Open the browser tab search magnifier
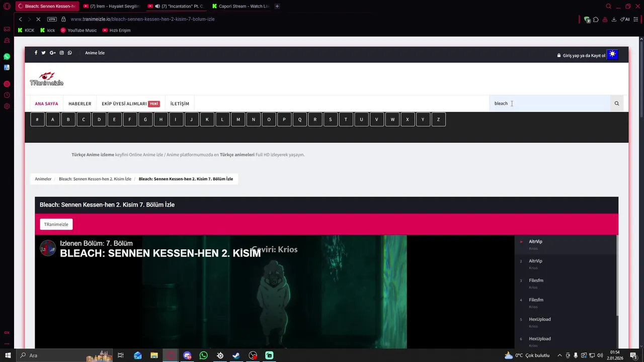 [608, 6]
